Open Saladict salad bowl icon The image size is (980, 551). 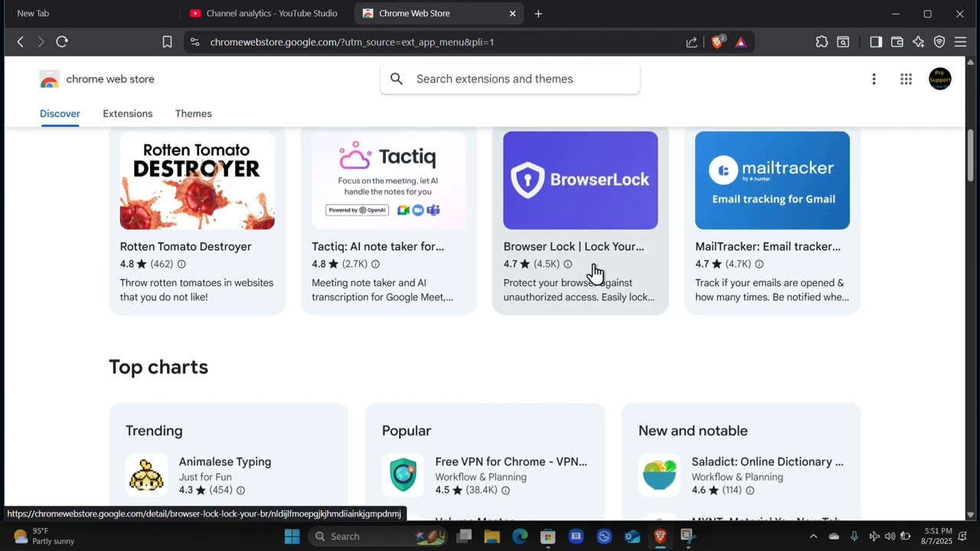click(659, 475)
